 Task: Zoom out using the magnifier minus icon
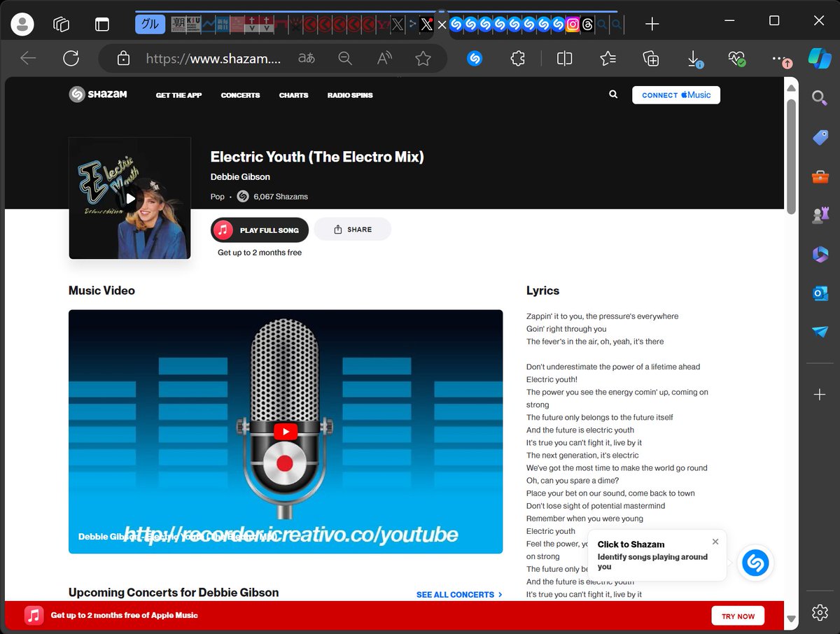[345, 59]
